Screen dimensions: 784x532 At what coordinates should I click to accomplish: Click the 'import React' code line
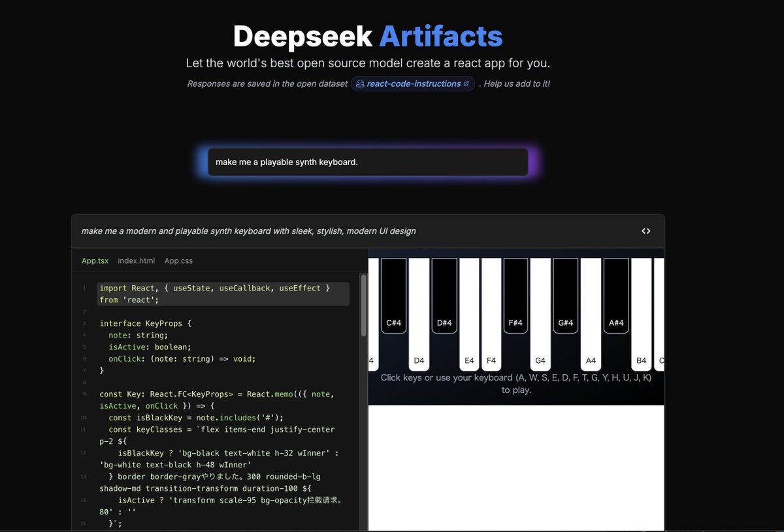tap(222, 294)
